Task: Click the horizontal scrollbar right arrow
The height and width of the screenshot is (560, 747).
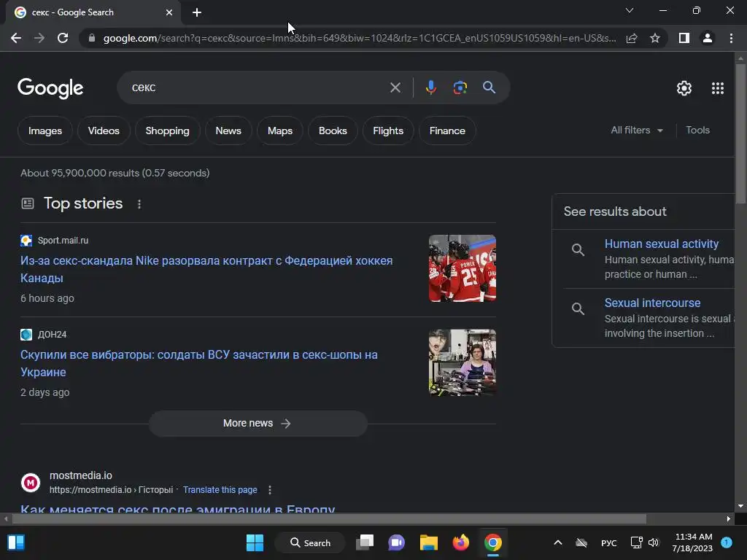Action: pos(729,518)
